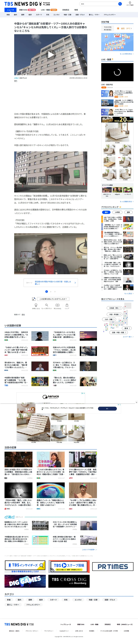Open the ニュース main tab
Screen dimensions: 138x644
point(10,10)
